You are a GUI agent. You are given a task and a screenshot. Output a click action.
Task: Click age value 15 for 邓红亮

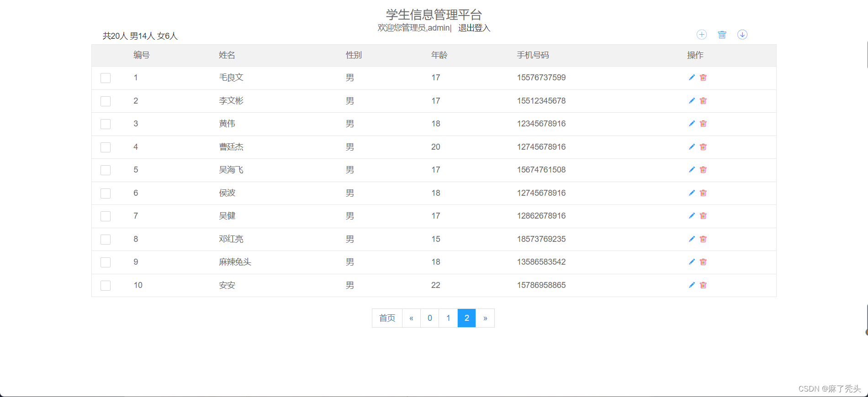point(436,239)
